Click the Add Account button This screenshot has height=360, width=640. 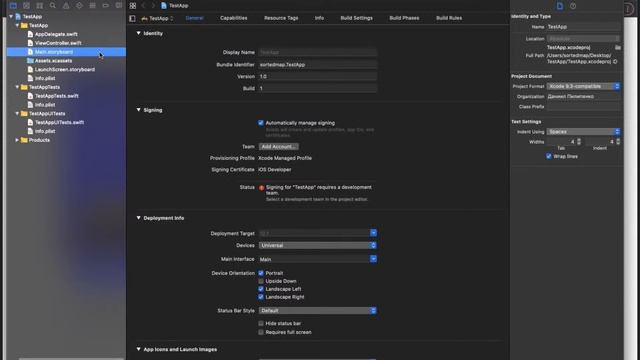[x=278, y=147]
